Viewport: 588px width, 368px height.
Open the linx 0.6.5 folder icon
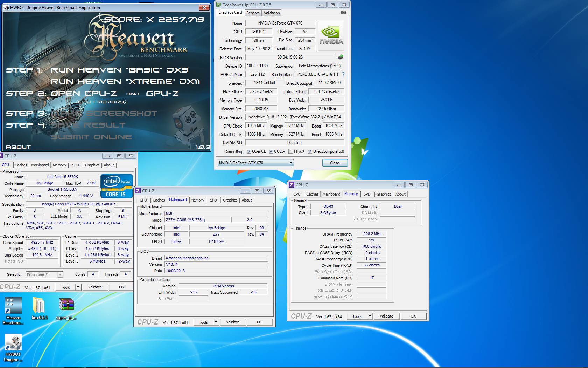click(x=40, y=308)
